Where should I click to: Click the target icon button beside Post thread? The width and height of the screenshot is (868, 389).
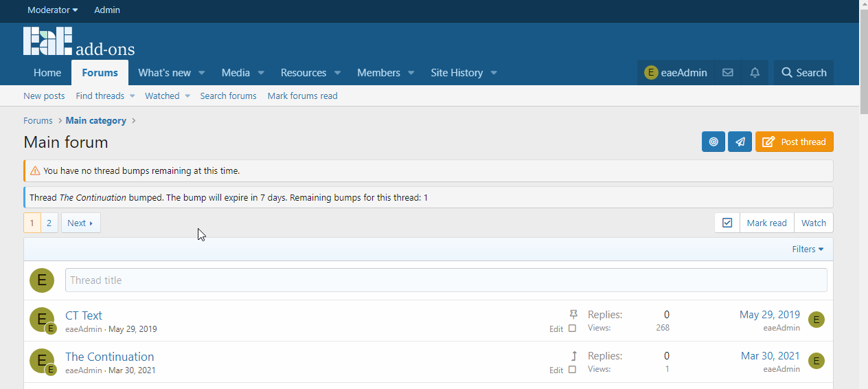[x=713, y=142]
